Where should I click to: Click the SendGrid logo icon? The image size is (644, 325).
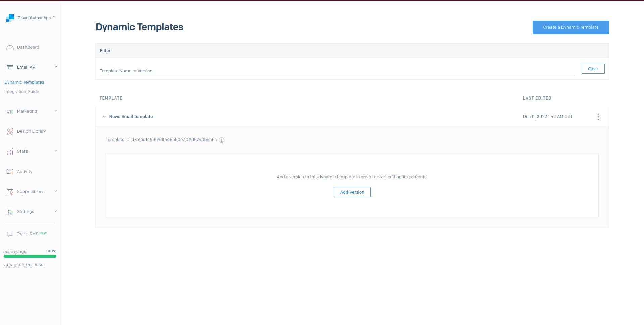[x=10, y=18]
